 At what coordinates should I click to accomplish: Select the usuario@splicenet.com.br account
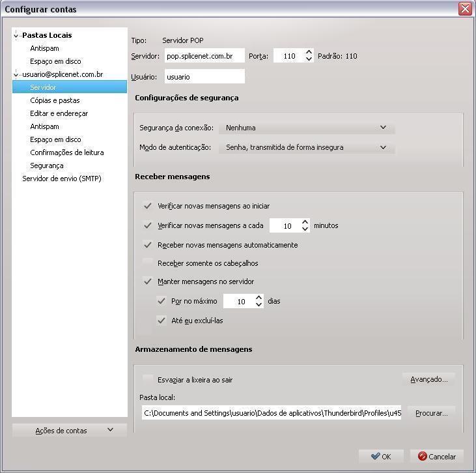pos(63,74)
